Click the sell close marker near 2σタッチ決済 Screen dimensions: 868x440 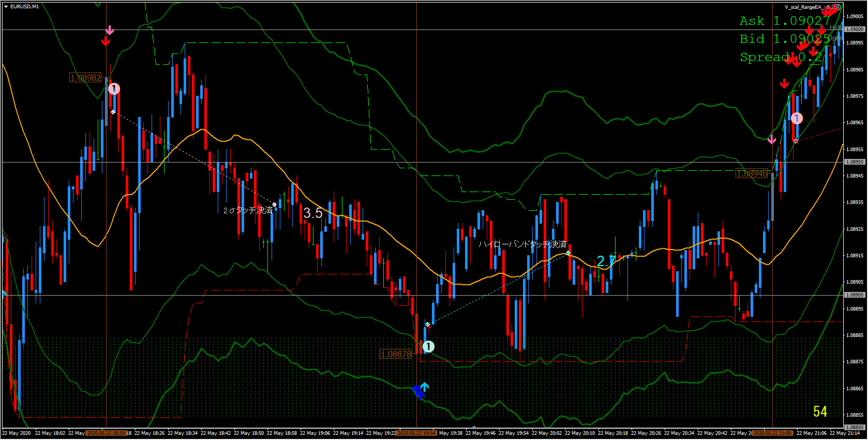275,205
